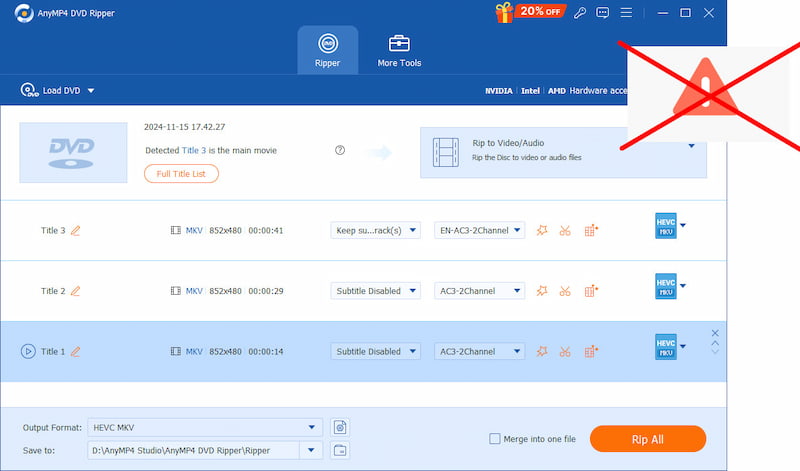Open the HEVC MKV format icon for Title 1
Screen dimensions: 800x471
point(666,346)
